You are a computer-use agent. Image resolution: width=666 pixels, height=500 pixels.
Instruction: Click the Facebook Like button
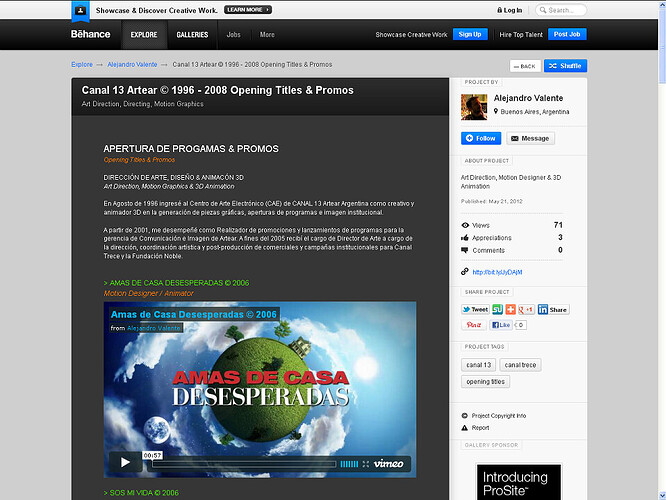500,325
